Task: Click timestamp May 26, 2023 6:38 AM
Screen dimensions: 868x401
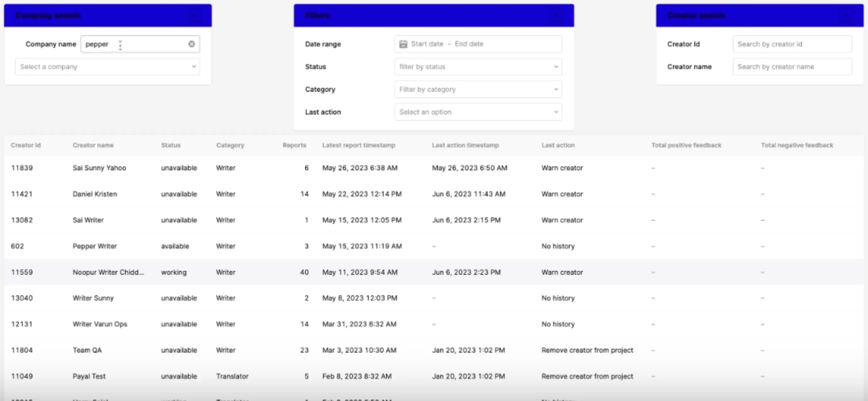Action: click(x=360, y=168)
